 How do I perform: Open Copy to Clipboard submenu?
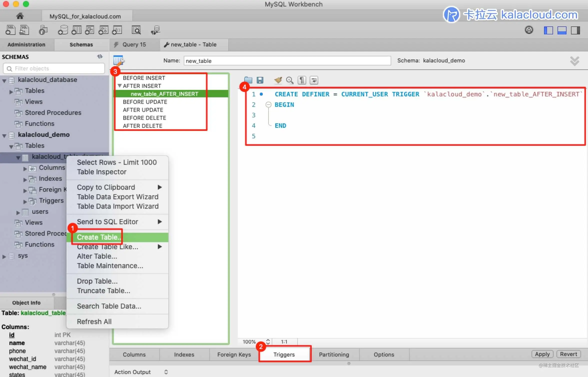(x=117, y=187)
